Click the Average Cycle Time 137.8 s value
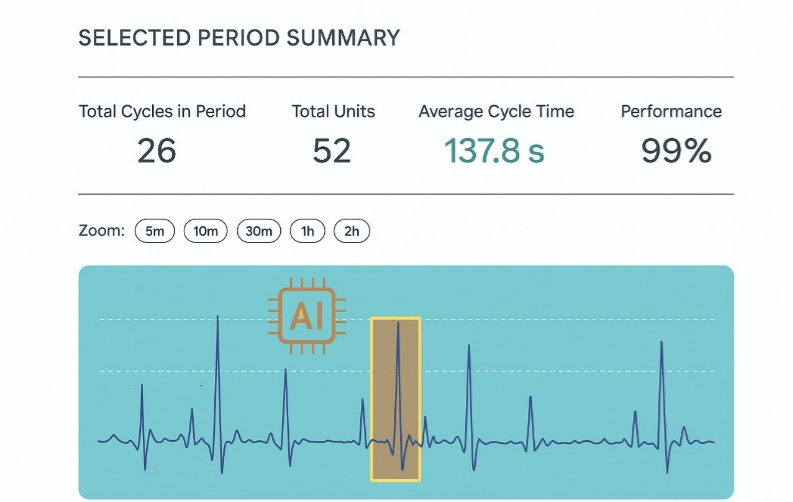The height and width of the screenshot is (502, 793). pos(495,150)
